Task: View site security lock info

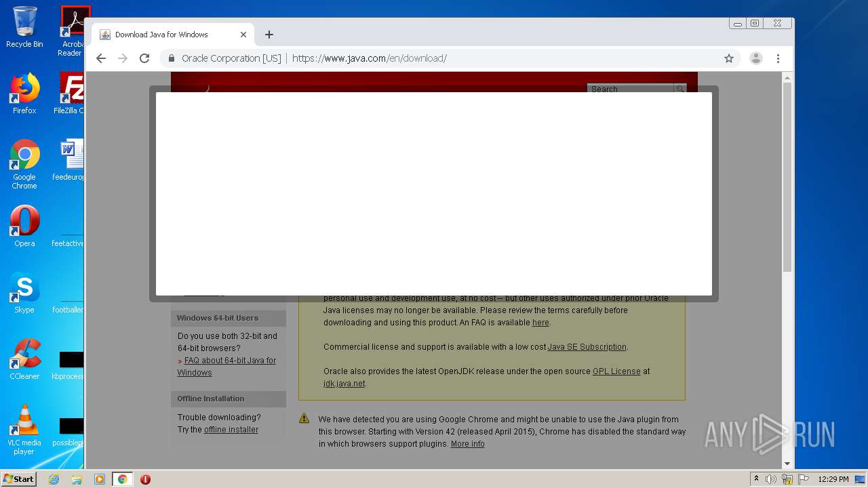Action: pyautogui.click(x=172, y=58)
